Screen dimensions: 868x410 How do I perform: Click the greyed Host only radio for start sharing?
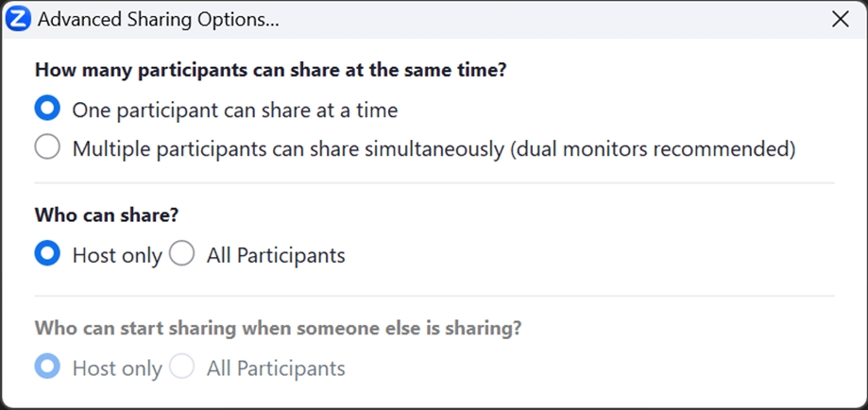47,367
